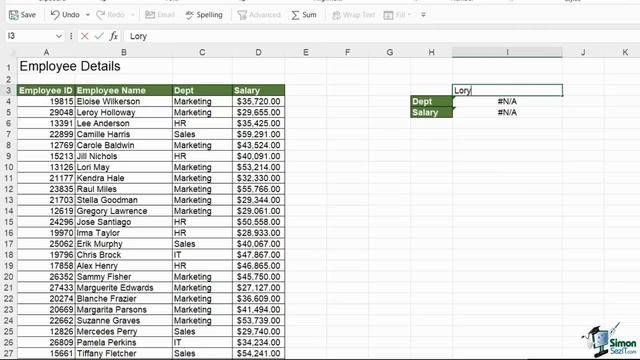This screenshot has height=360, width=640.
Task: Select column D header
Action: pos(258,52)
